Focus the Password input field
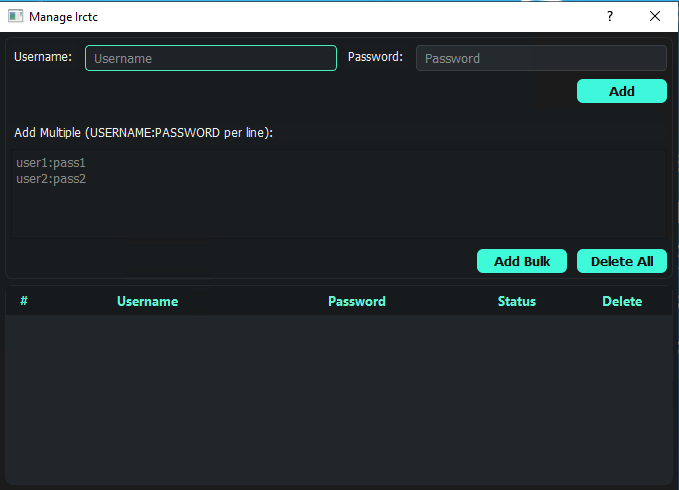The width and height of the screenshot is (679, 490). 541,58
